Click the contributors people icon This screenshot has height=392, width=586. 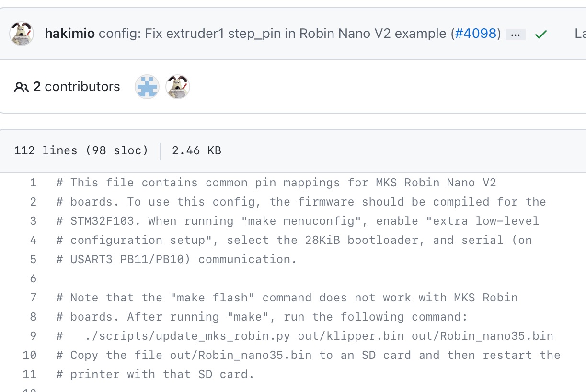tap(22, 87)
